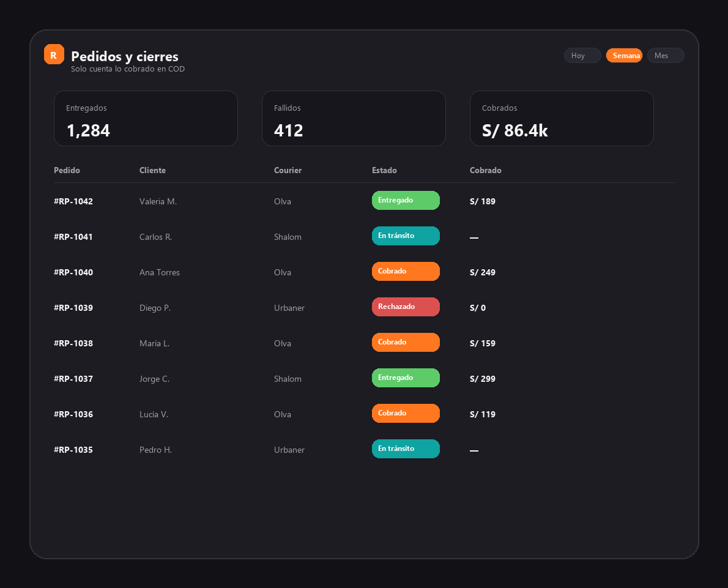Open order #RP-1035
The width and height of the screenshot is (728, 588).
[x=73, y=450]
